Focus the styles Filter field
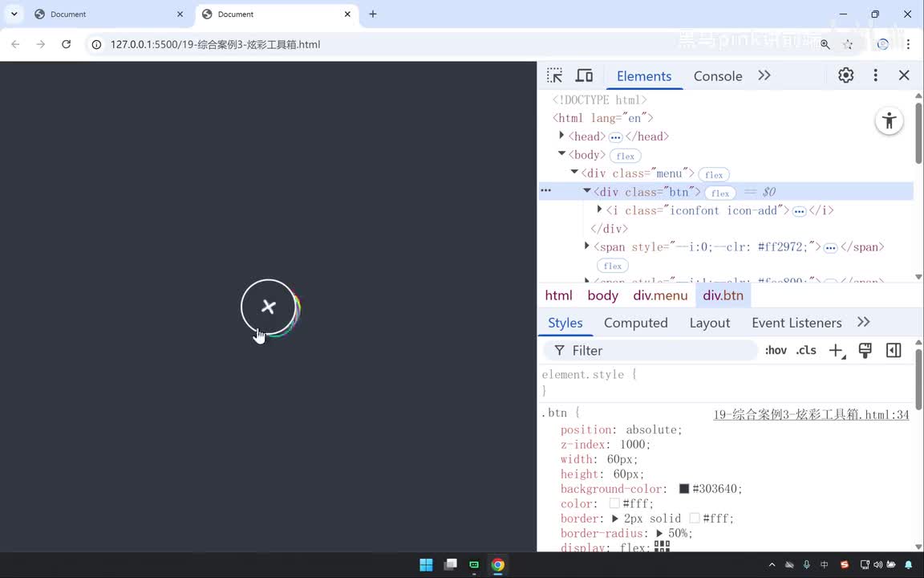The width and height of the screenshot is (924, 578). click(650, 350)
